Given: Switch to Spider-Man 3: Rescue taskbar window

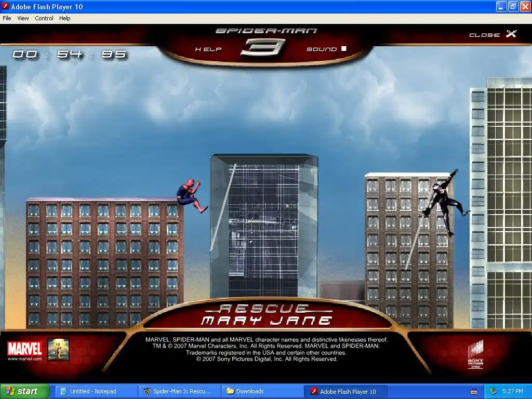Looking at the screenshot, I should (x=179, y=392).
